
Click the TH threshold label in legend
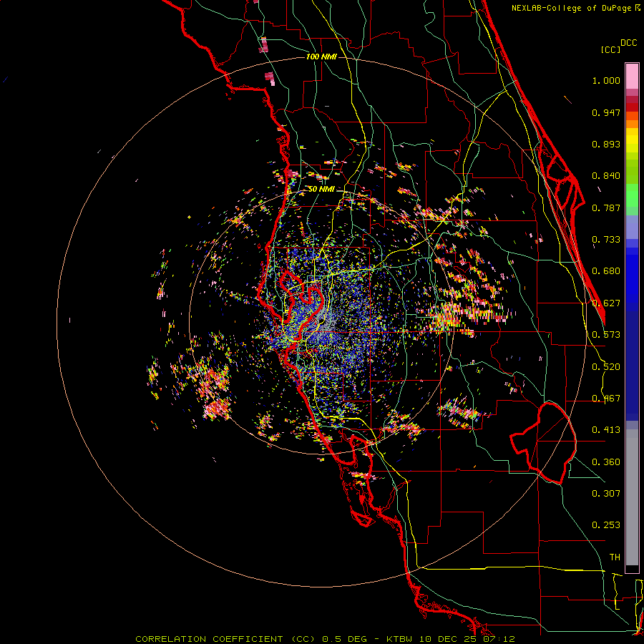[x=615, y=557]
